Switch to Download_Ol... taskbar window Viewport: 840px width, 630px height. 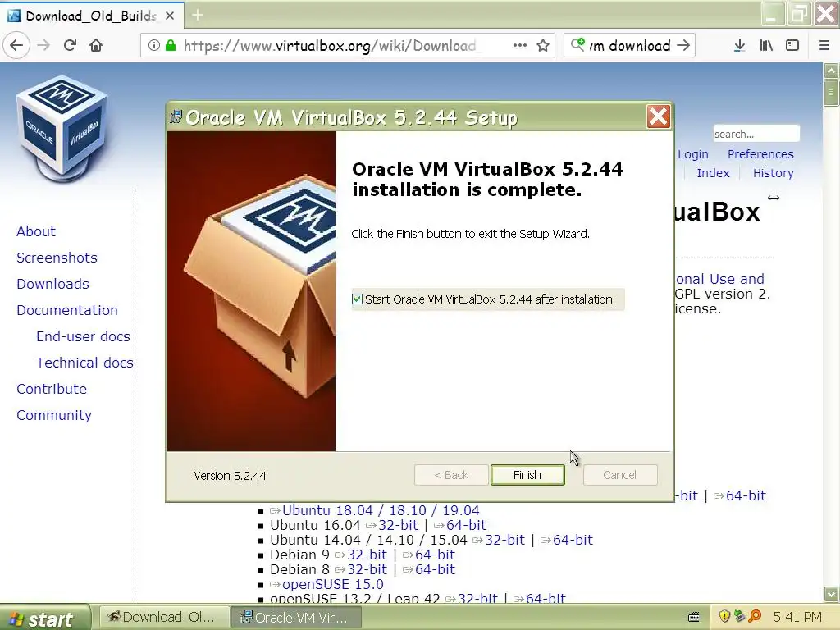(x=162, y=617)
